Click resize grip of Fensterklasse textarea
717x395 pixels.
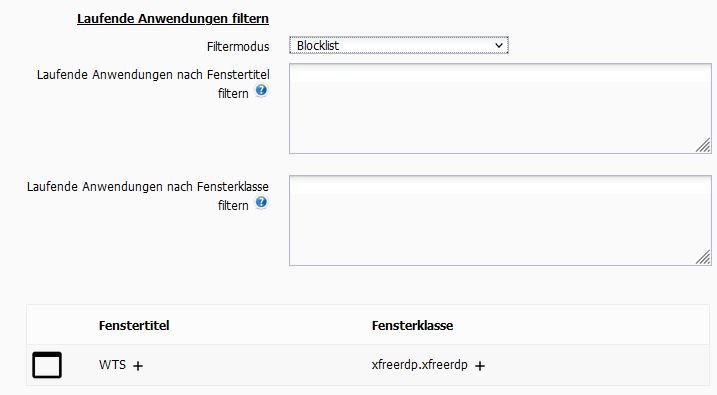pos(703,258)
